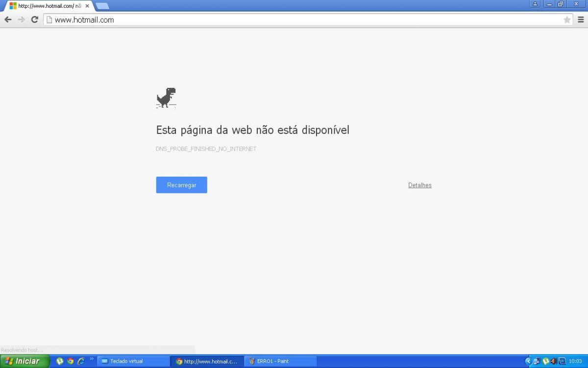Switch to the hotmail Chrome taskbar button

207,361
